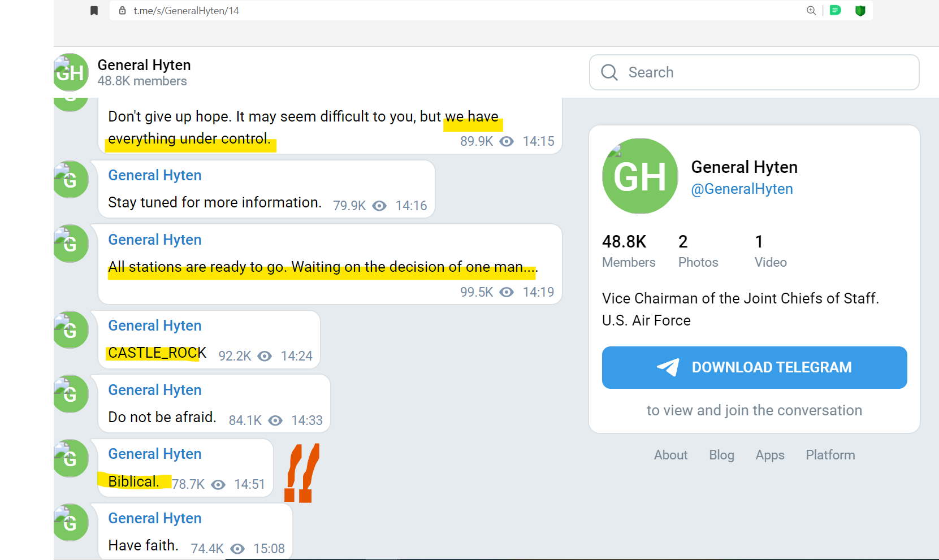Click the eye views icon showing 84.1K
The height and width of the screenshot is (560, 939).
pos(275,420)
